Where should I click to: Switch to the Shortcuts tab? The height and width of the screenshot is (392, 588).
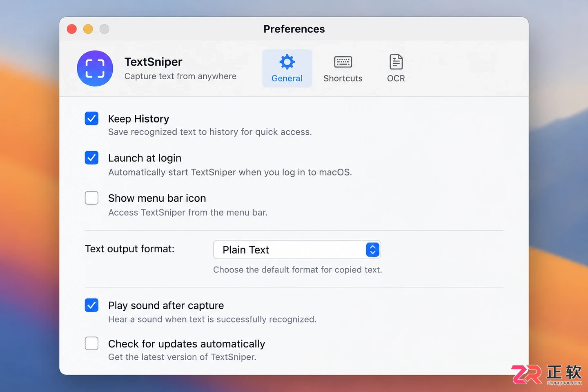point(343,69)
